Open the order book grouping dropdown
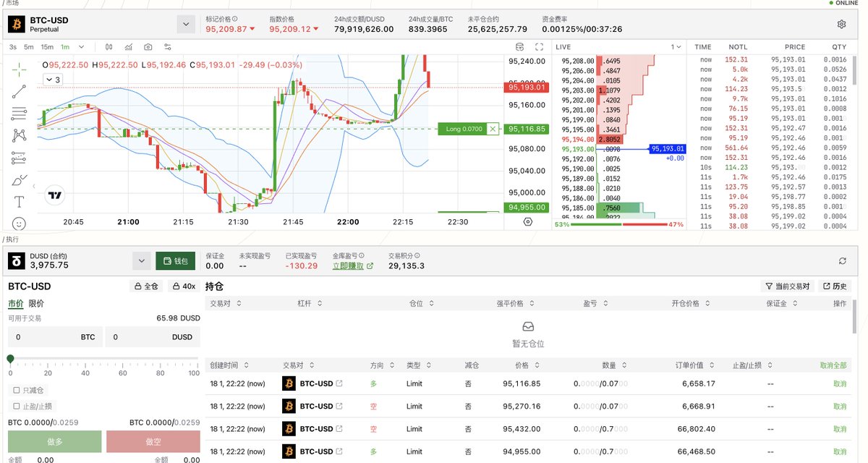The height and width of the screenshot is (463, 868). pyautogui.click(x=676, y=47)
